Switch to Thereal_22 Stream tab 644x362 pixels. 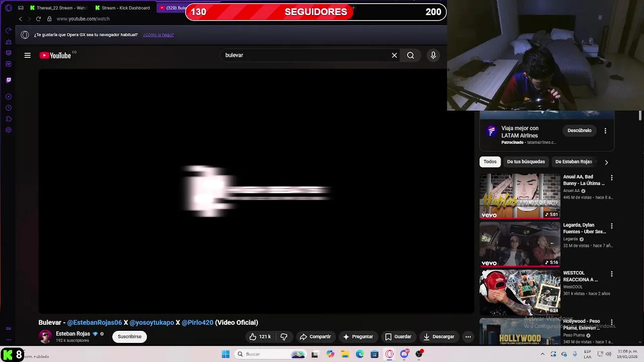[x=58, y=8]
